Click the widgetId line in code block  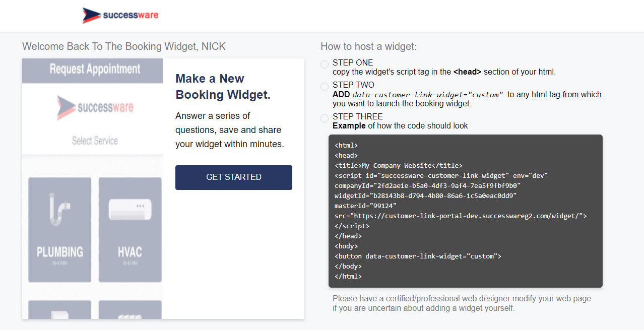[x=426, y=196]
